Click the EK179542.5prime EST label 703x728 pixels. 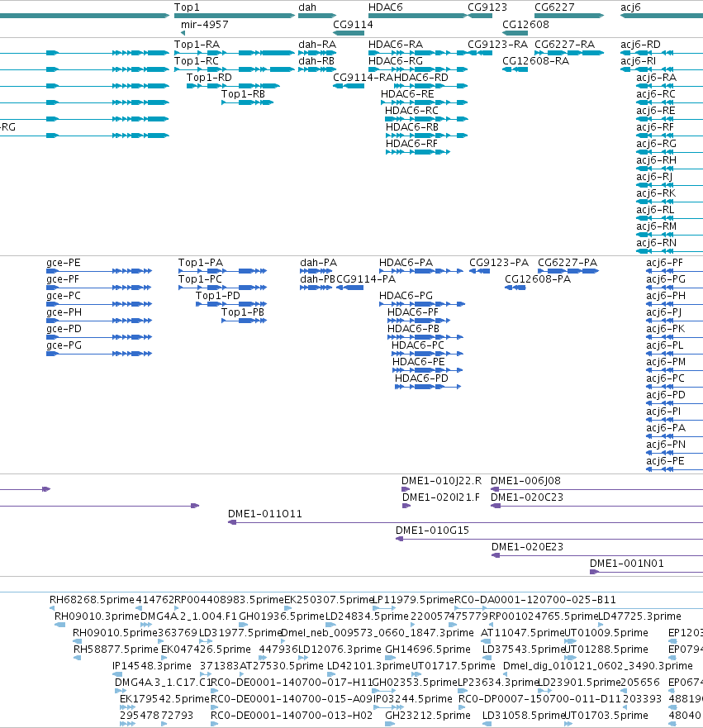click(x=164, y=699)
